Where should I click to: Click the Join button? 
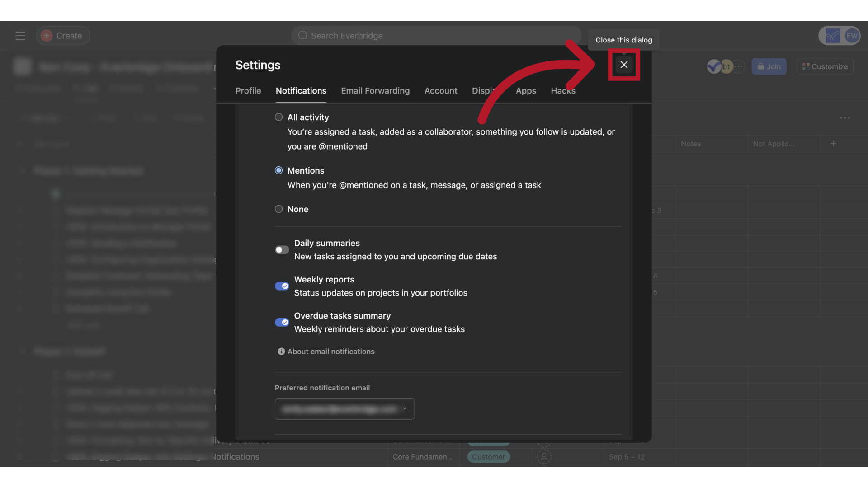[x=769, y=66]
